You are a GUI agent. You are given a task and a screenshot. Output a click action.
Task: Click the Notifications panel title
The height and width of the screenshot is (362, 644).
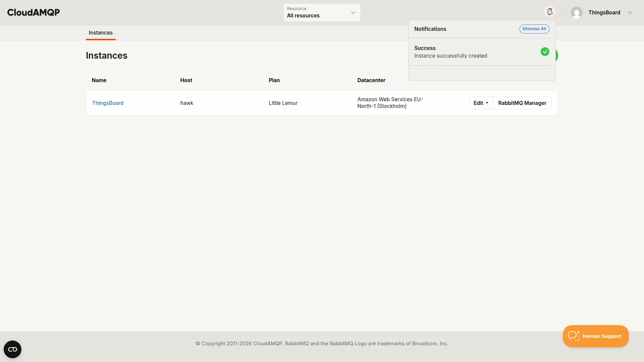click(430, 29)
